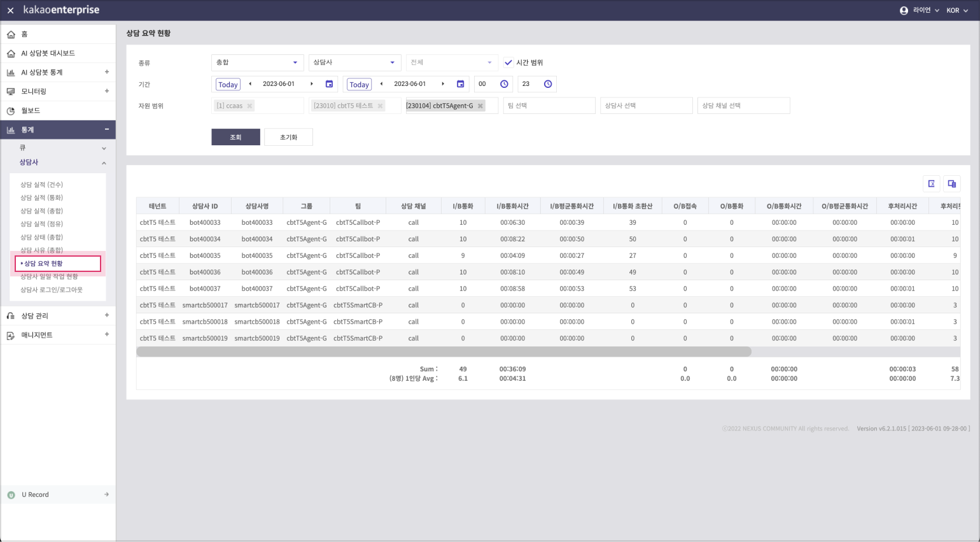Click the Excel export icon above the table
Screen dimensions: 980x542
click(931, 183)
